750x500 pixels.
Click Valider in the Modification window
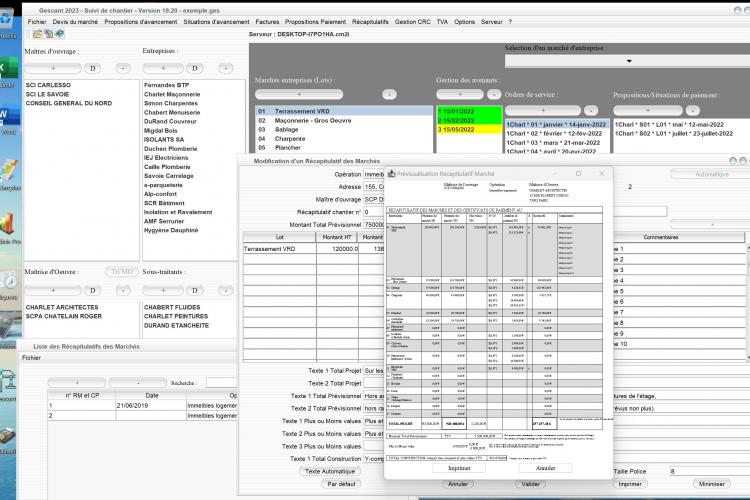530,484
